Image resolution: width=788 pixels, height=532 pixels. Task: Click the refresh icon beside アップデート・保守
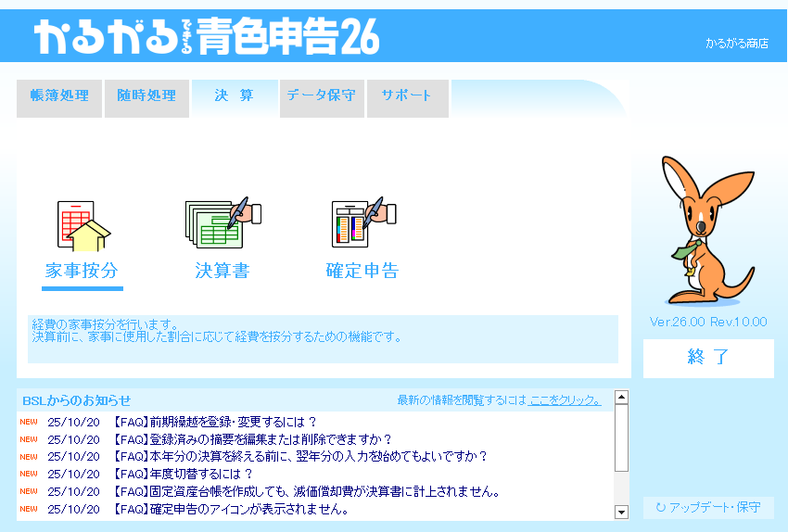coord(660,508)
